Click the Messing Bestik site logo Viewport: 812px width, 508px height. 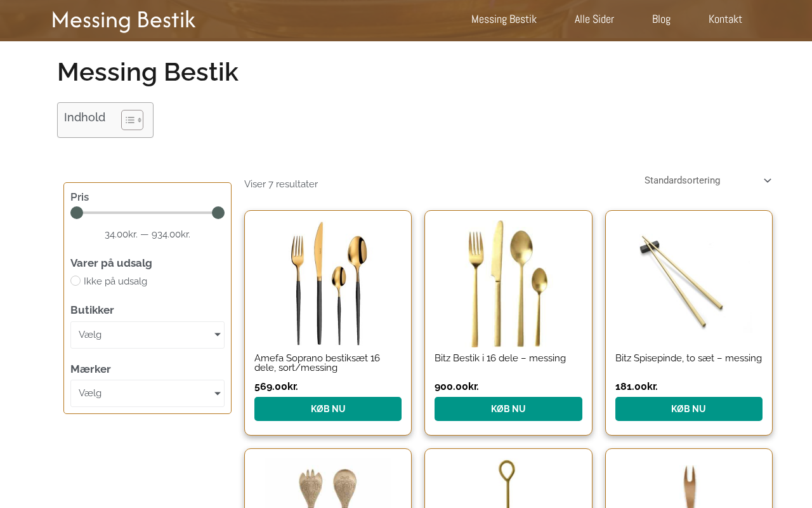[x=124, y=20]
